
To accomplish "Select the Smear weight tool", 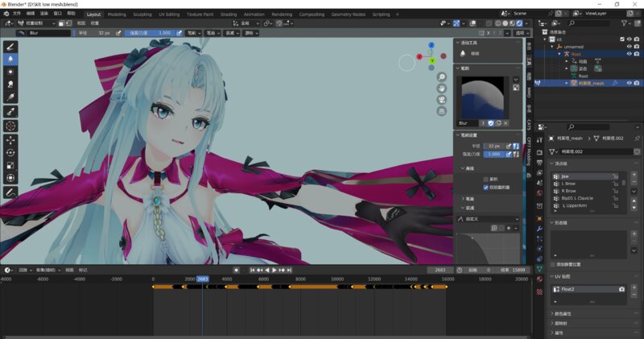I will click(10, 85).
